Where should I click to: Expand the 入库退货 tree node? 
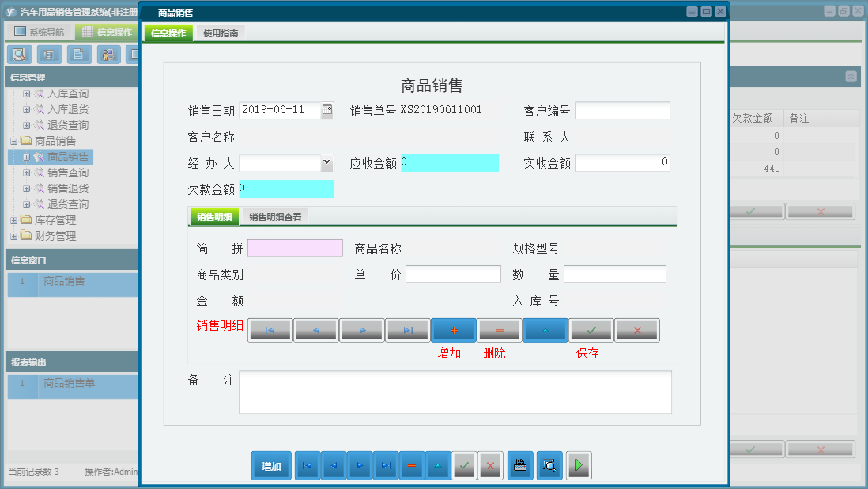(x=26, y=110)
